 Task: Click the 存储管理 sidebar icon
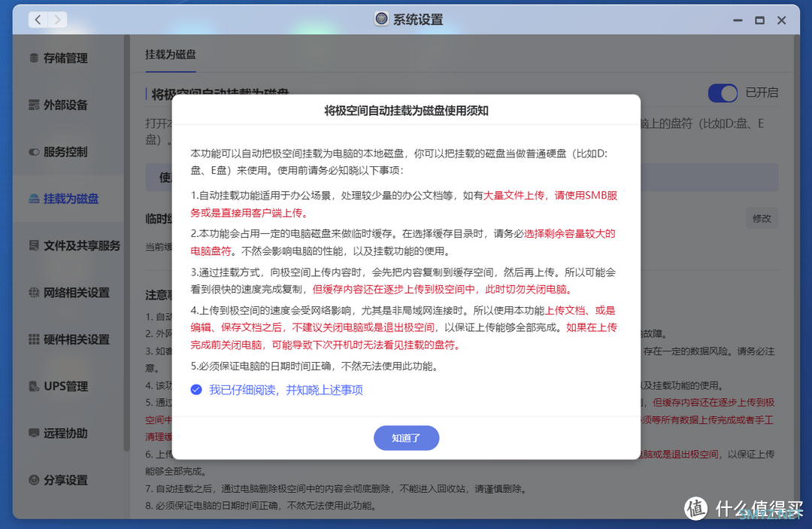[x=34, y=58]
